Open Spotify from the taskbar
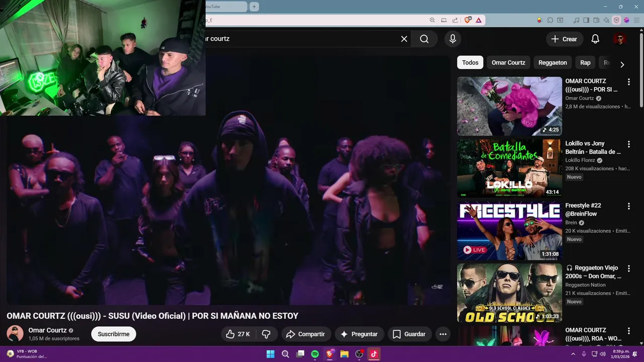 click(x=315, y=354)
